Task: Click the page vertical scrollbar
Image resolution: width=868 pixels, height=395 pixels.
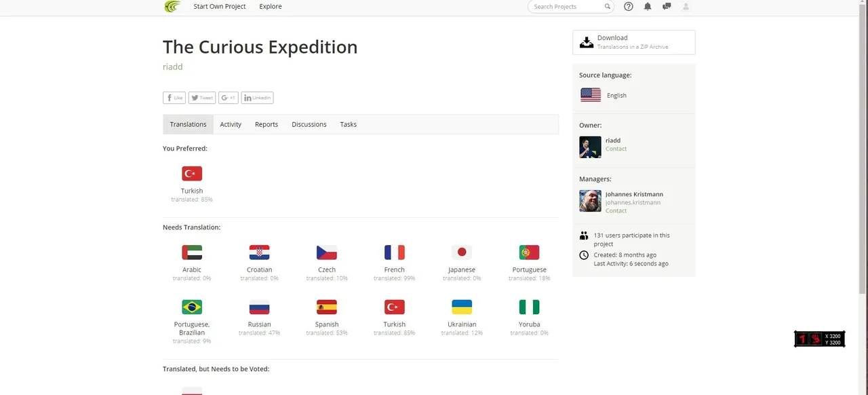Action: point(863,149)
